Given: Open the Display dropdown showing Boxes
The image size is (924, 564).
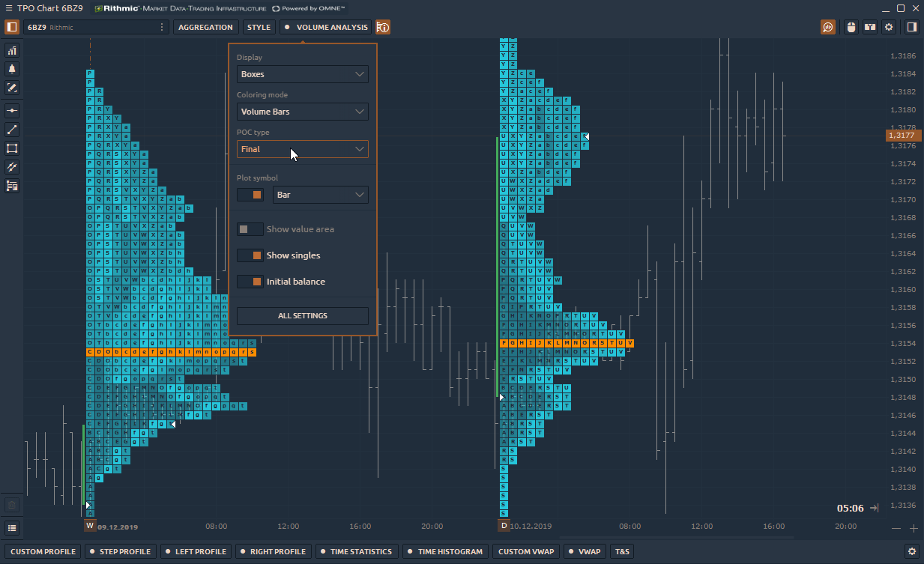Looking at the screenshot, I should [302, 74].
